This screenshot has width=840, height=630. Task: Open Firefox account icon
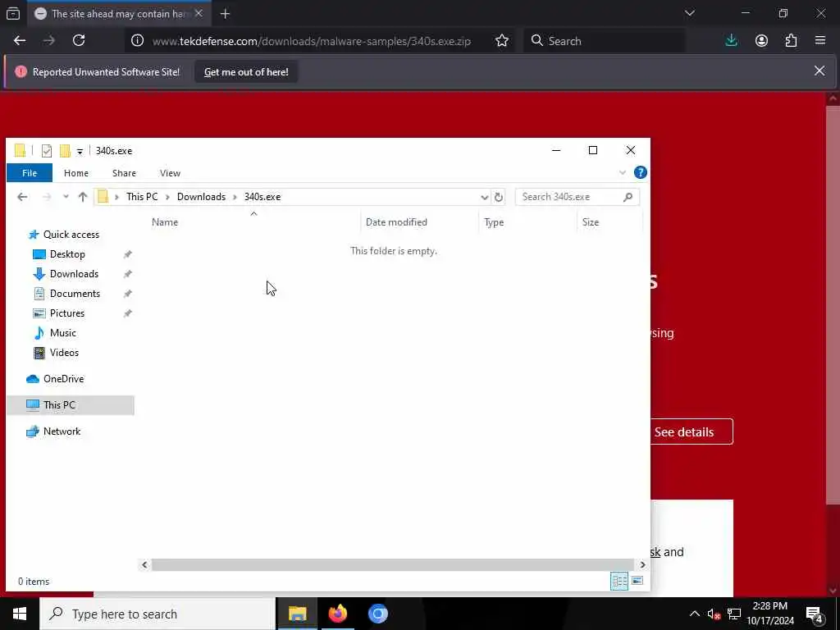[761, 41]
